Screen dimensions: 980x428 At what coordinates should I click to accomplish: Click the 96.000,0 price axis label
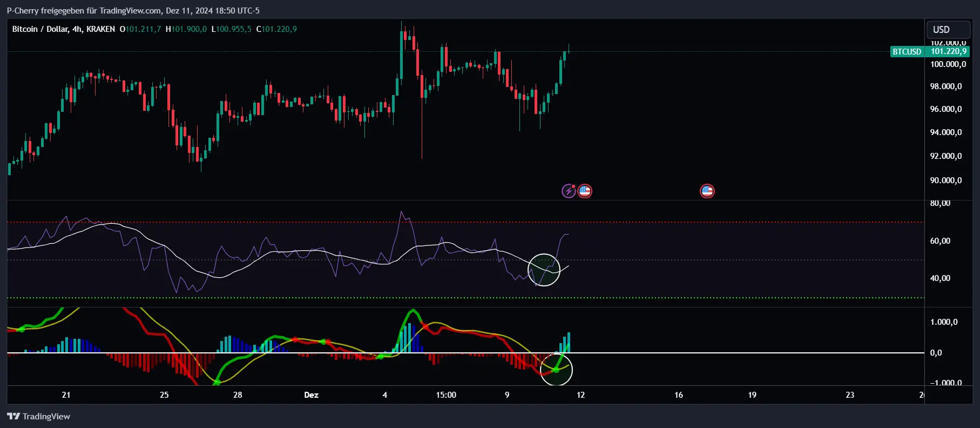946,109
